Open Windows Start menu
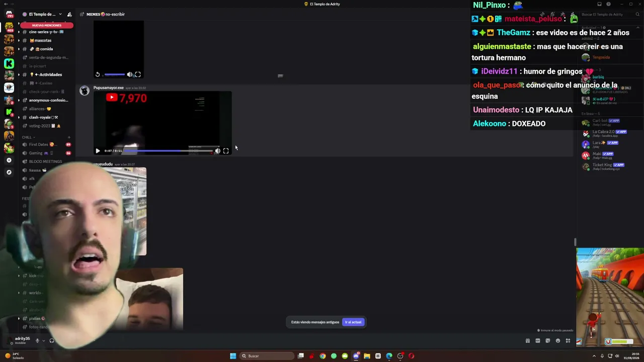This screenshot has width=644, height=362. [233, 356]
